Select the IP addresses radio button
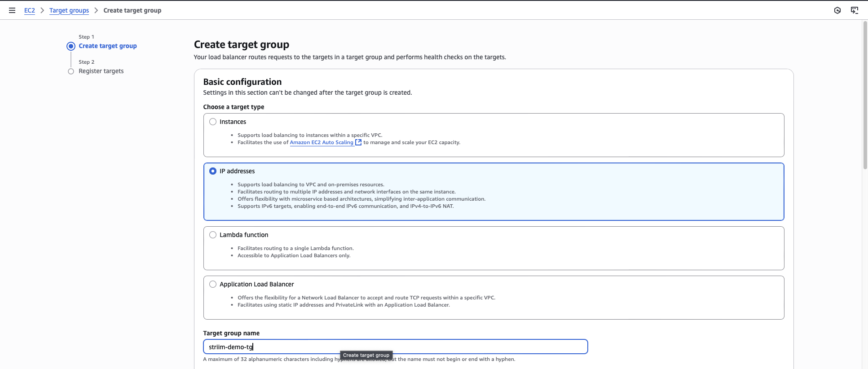The width and height of the screenshot is (868, 369). pyautogui.click(x=213, y=171)
